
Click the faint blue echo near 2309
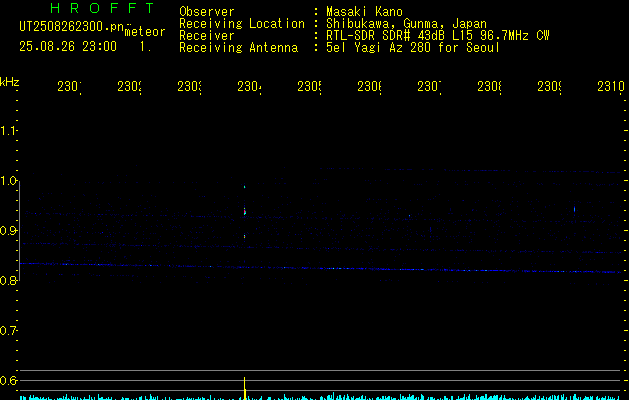point(574,209)
